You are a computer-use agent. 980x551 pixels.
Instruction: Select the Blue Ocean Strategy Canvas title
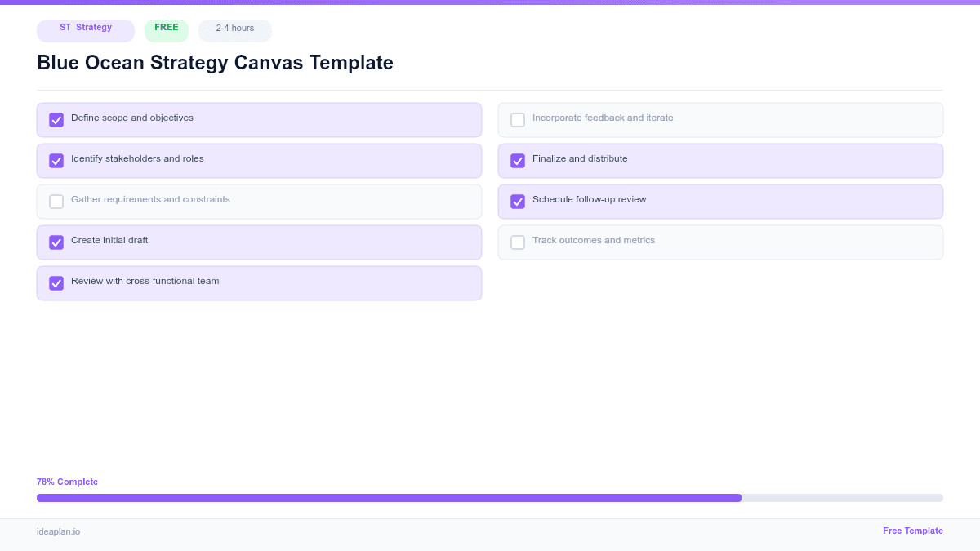click(215, 63)
